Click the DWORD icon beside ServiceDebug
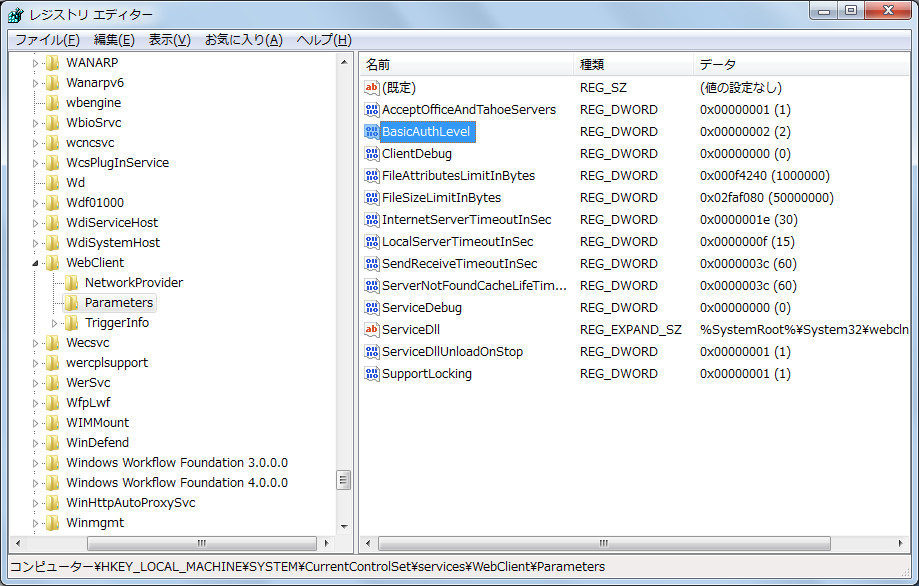This screenshot has height=586, width=919. pyautogui.click(x=372, y=308)
